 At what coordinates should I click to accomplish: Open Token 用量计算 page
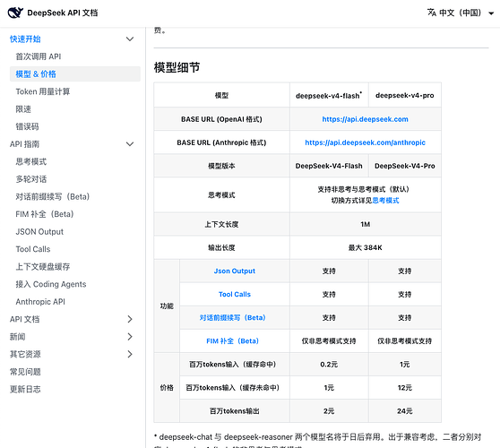pos(43,91)
